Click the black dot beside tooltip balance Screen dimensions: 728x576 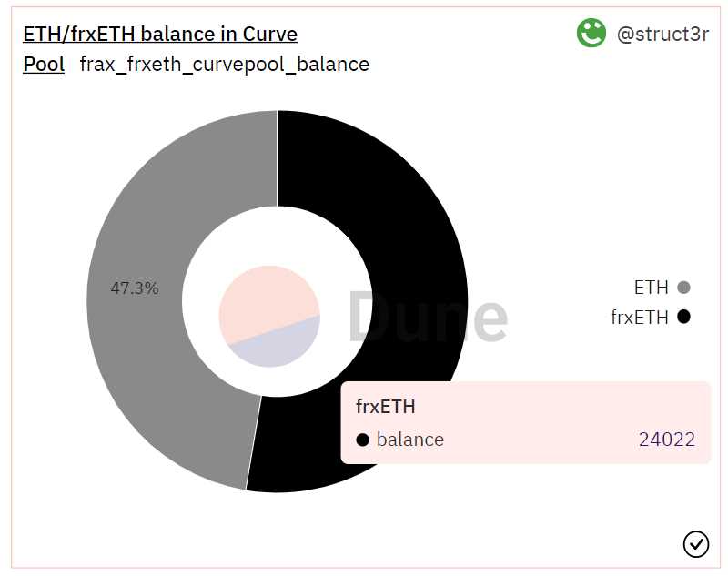[x=363, y=440]
